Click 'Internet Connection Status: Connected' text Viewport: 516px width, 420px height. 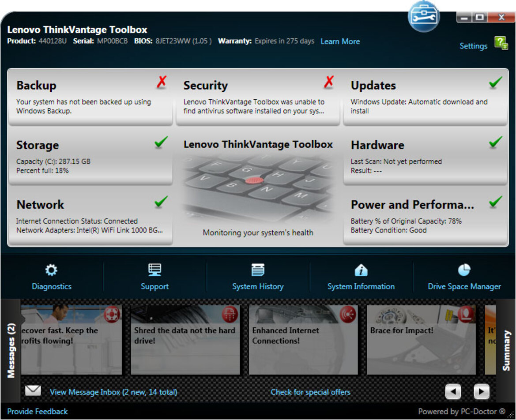coord(77,221)
